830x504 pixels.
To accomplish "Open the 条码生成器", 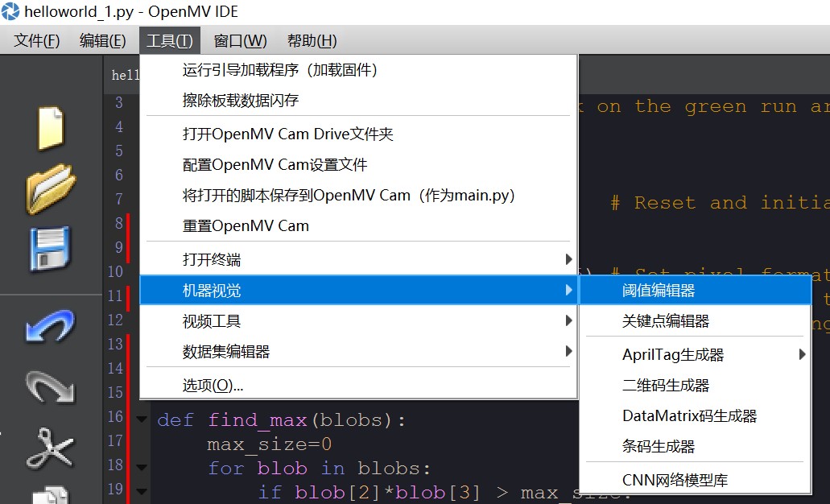I will click(x=696, y=447).
